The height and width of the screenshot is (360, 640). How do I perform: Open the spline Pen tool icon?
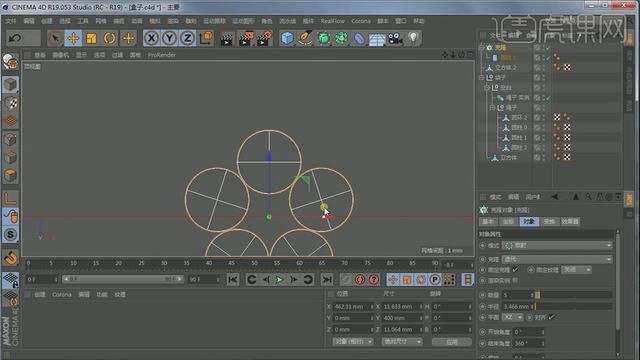pos(305,38)
